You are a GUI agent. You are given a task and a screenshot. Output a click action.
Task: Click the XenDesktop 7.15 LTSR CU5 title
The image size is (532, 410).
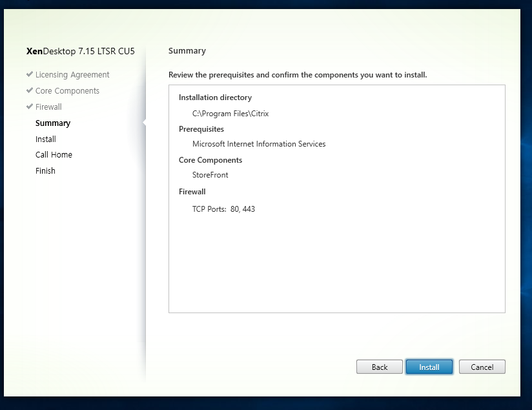tap(81, 51)
